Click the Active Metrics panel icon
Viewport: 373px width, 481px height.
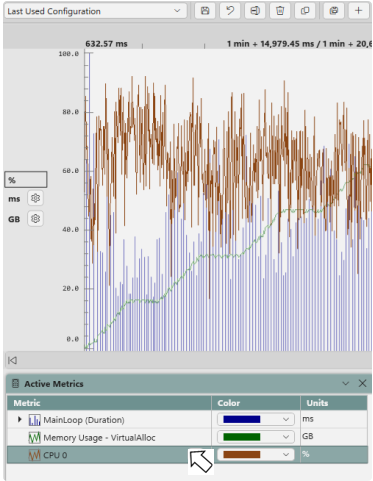15,384
